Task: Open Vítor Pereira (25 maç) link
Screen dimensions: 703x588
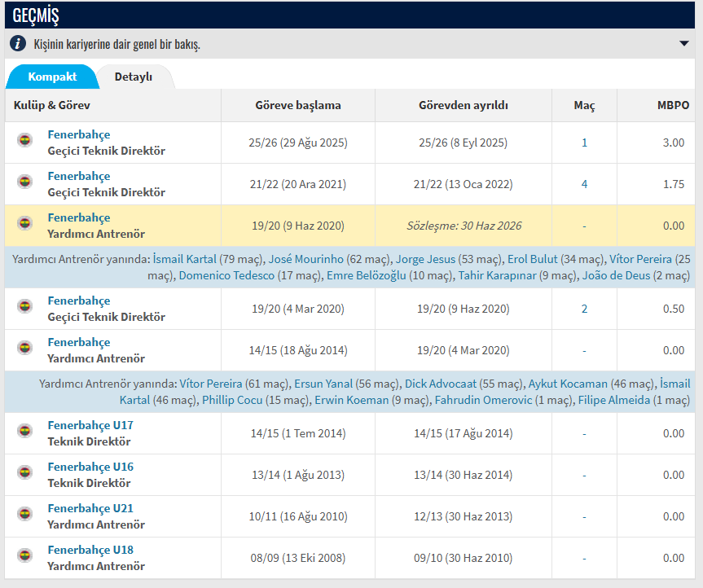Action: pos(640,259)
